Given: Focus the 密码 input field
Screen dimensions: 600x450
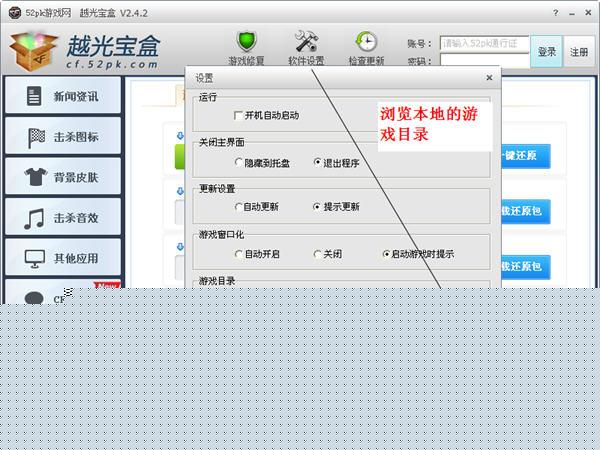Looking at the screenshot, I should [x=484, y=60].
